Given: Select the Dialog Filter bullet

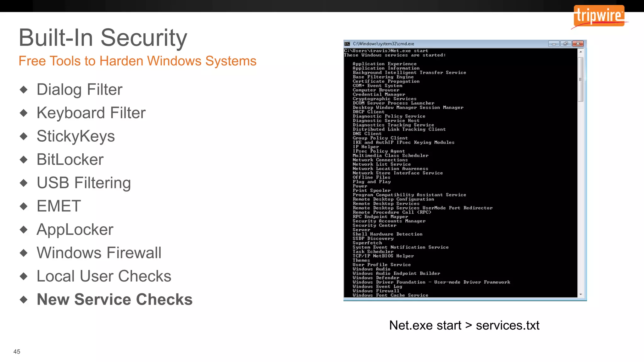Looking at the screenshot, I should pyautogui.click(x=80, y=90).
